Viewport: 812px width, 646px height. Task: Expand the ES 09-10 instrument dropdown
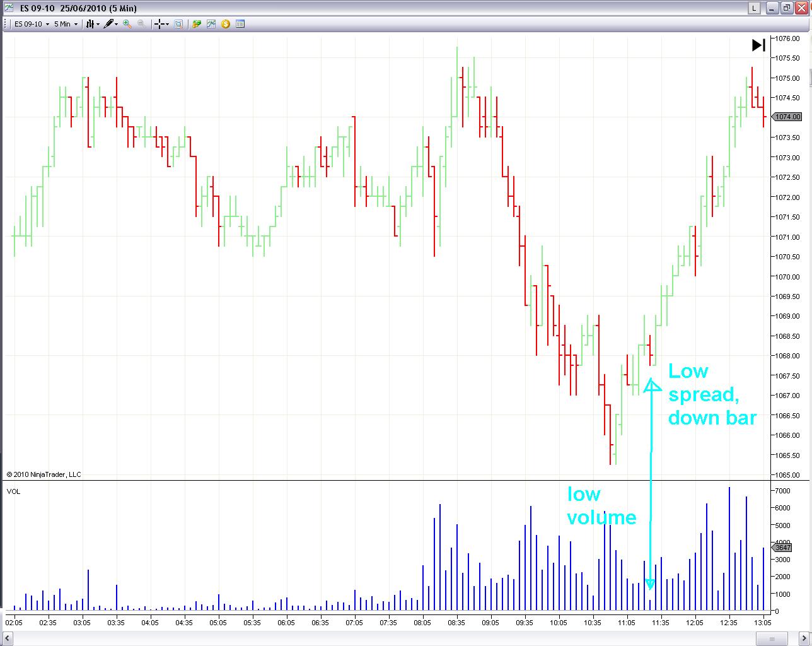click(32, 24)
